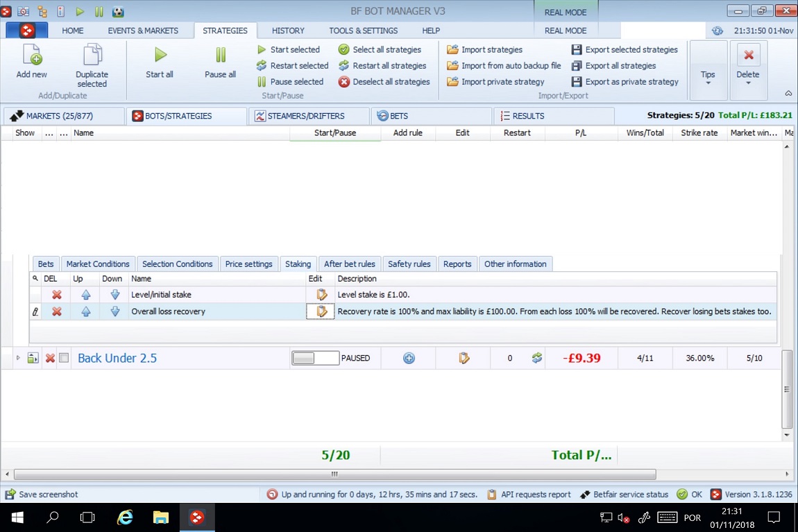
Task: Click the Add new strategy icon
Action: [31, 55]
